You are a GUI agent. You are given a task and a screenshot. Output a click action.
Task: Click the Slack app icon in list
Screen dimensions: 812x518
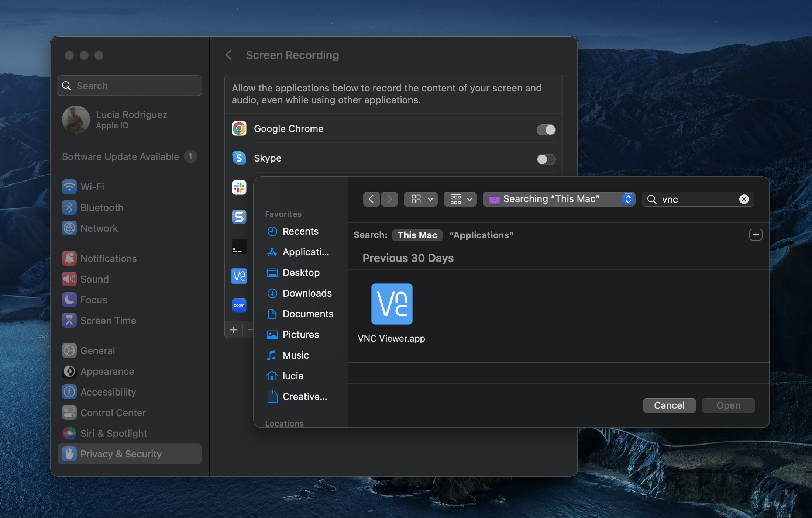pos(239,187)
